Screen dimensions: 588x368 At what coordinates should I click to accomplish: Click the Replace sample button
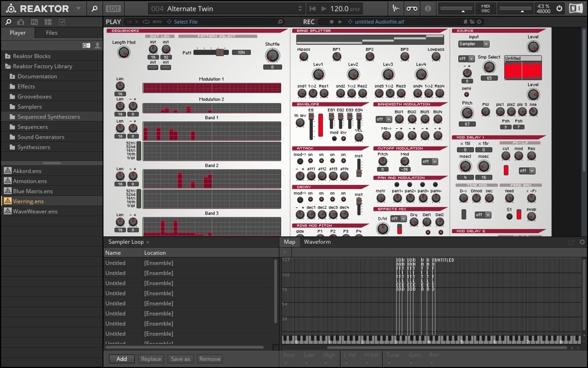pos(151,359)
